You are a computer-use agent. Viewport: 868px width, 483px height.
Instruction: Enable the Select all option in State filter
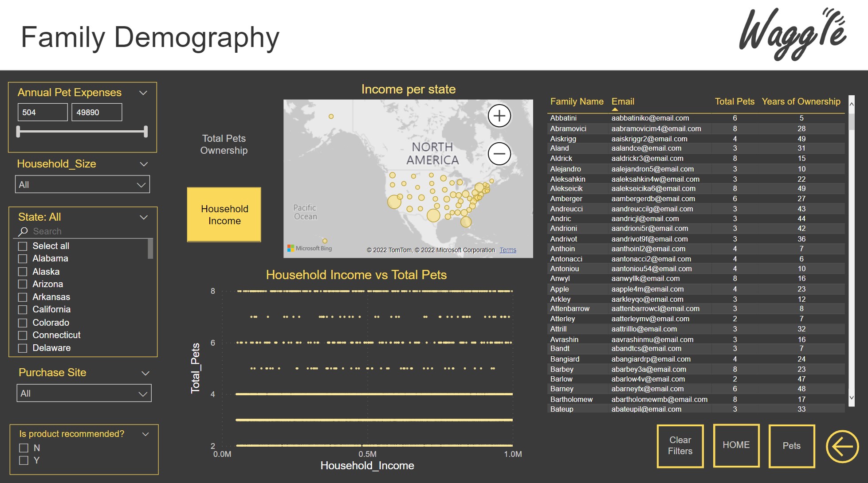23,245
